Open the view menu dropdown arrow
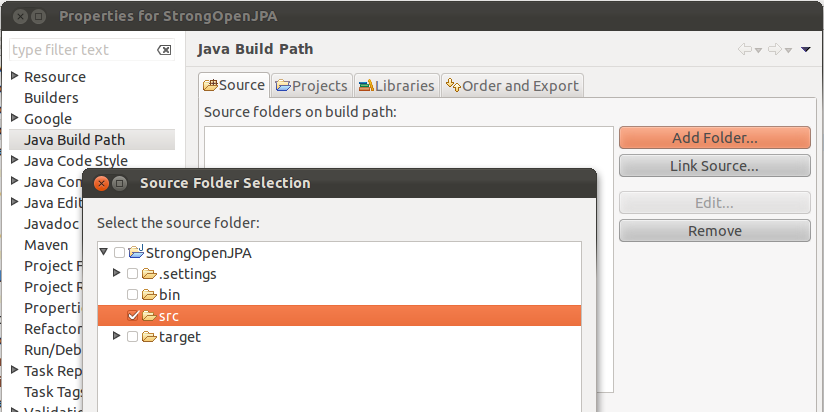The image size is (824, 412). pyautogui.click(x=805, y=50)
